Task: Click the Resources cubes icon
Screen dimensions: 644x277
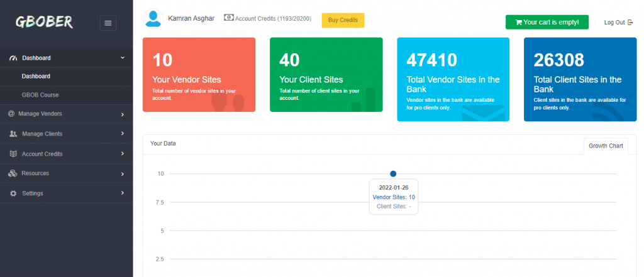Action: pos(13,173)
